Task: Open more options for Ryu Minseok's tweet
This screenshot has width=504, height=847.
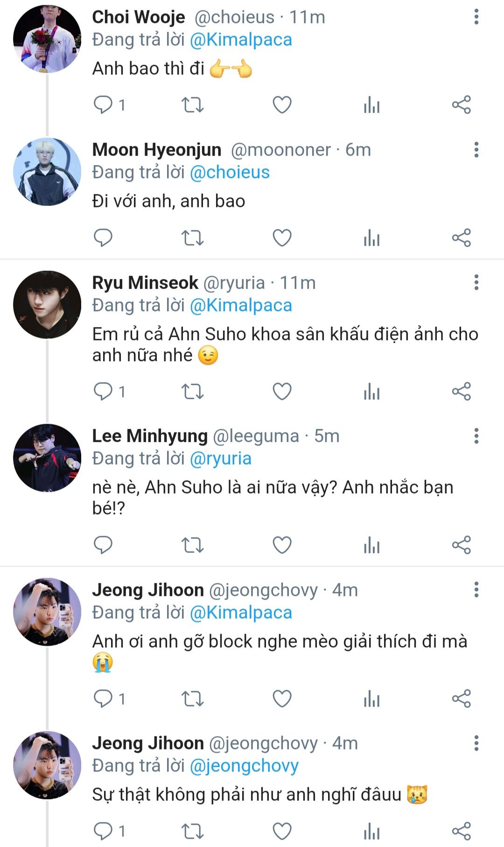Action: [x=476, y=282]
